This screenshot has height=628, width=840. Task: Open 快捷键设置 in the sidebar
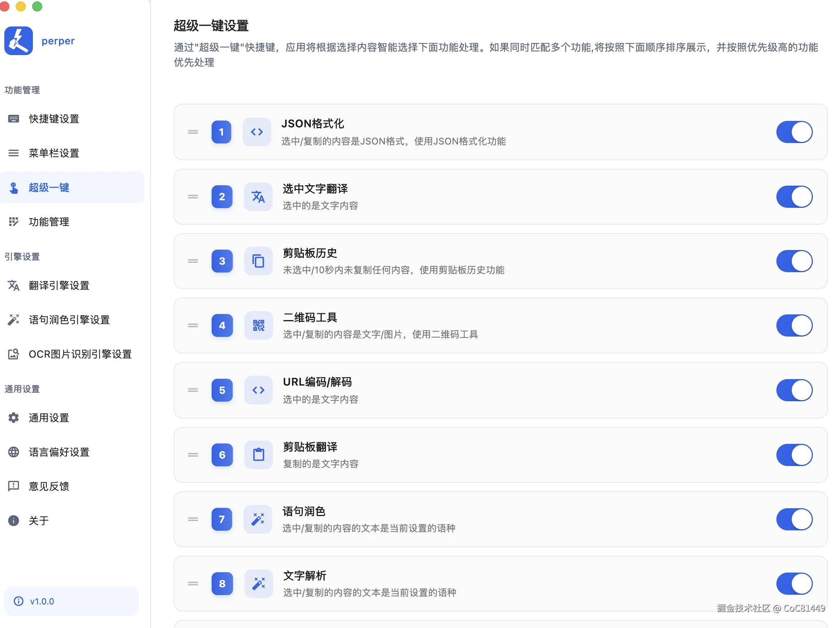(x=54, y=119)
